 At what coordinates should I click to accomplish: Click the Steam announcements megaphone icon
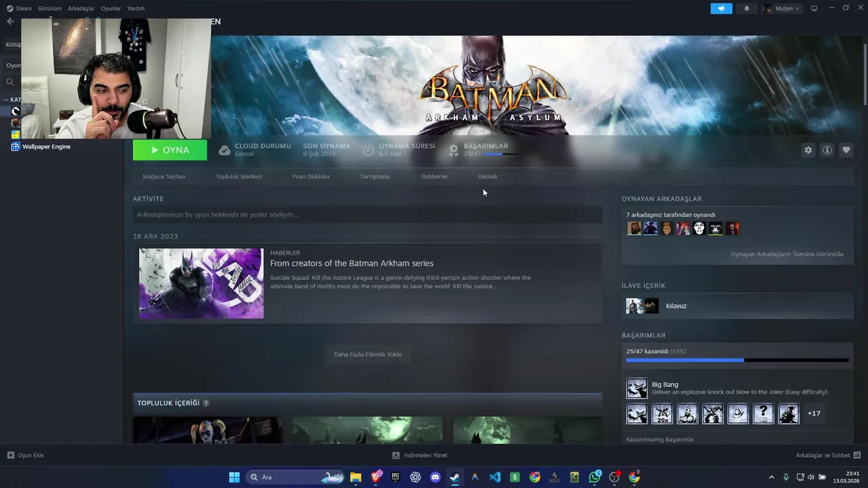pyautogui.click(x=722, y=8)
